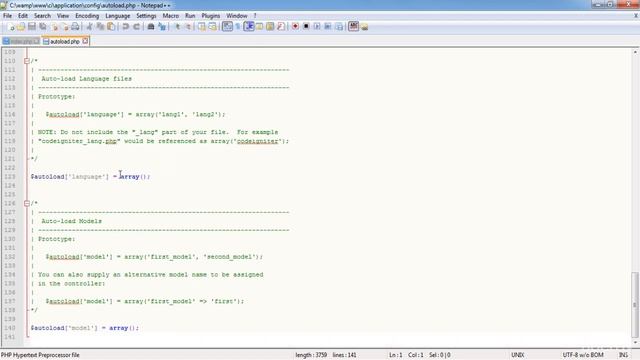
Task: Open the View menu
Action: [x=63, y=16]
